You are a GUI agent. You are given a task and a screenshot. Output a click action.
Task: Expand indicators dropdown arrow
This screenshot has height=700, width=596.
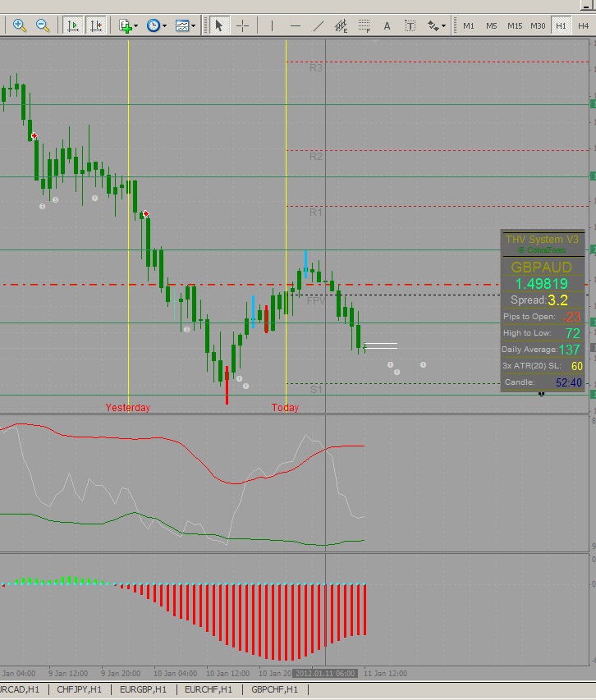pyautogui.click(x=135, y=26)
